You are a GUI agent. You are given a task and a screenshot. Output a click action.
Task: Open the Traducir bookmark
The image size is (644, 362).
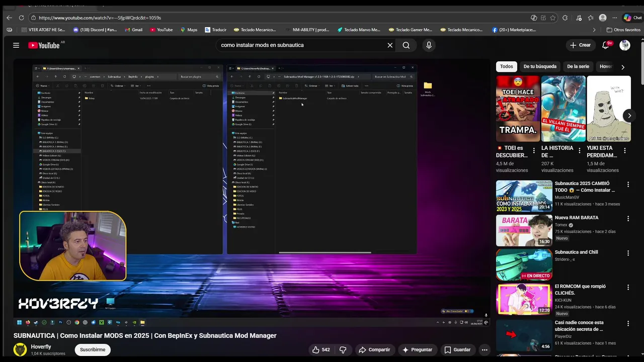[215, 30]
